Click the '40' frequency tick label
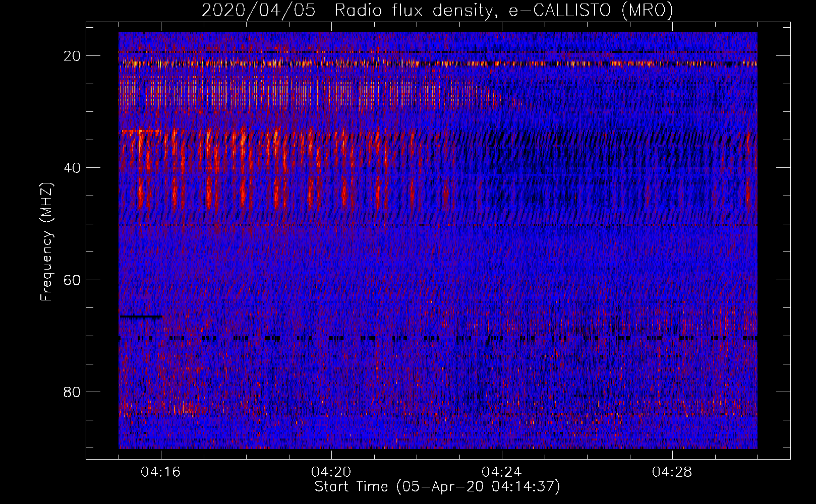 coord(72,168)
